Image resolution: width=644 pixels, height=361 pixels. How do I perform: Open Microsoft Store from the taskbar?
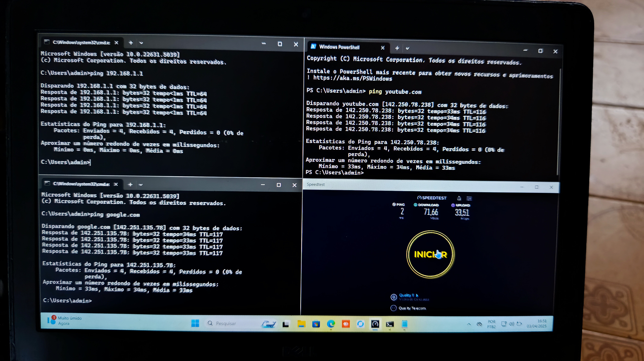(316, 324)
